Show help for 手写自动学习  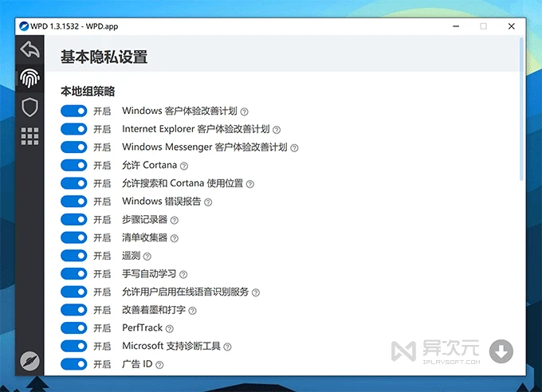[x=183, y=274]
